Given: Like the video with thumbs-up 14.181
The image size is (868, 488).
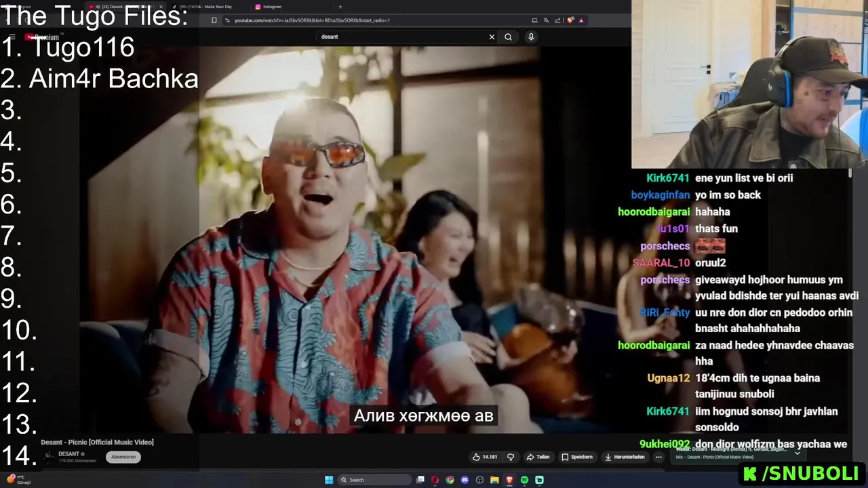Looking at the screenshot, I should [x=485, y=457].
